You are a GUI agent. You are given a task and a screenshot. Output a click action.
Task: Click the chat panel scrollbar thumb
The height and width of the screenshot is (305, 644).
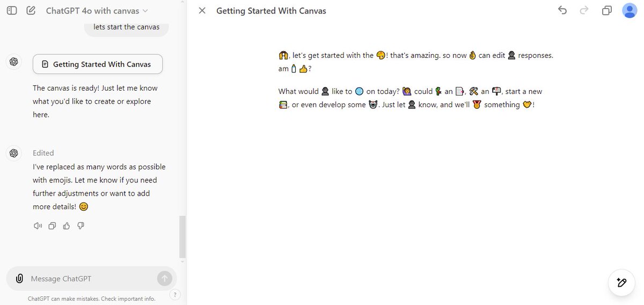[x=182, y=237]
